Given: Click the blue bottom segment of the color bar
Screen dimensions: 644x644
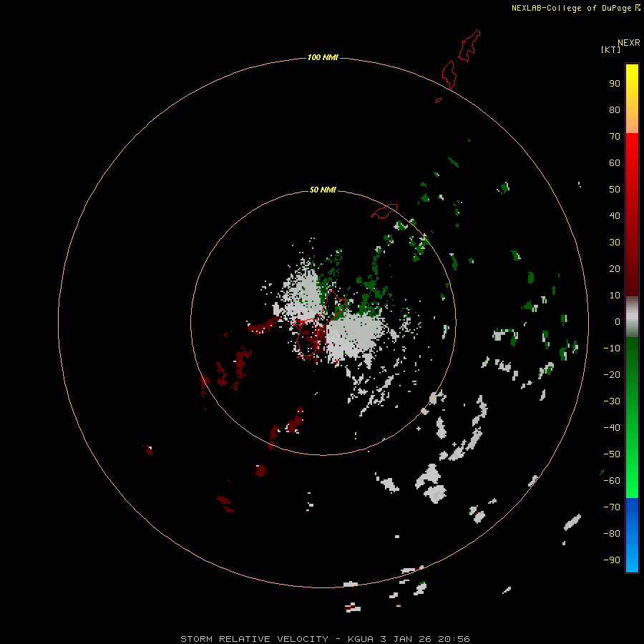Looking at the screenshot, I should (632, 535).
